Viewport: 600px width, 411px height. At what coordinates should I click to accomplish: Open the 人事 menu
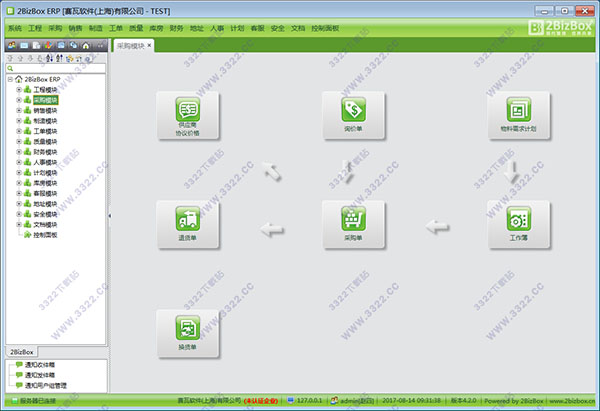[x=217, y=28]
